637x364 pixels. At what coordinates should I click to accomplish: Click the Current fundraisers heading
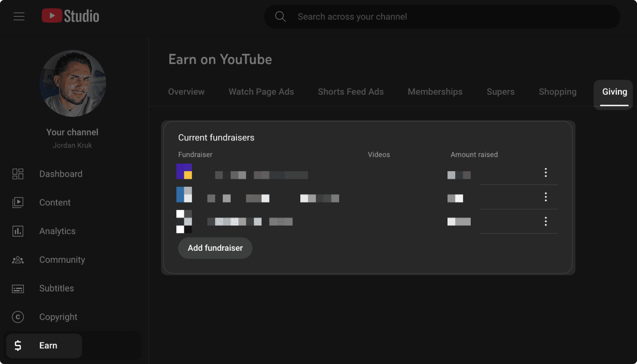(216, 137)
